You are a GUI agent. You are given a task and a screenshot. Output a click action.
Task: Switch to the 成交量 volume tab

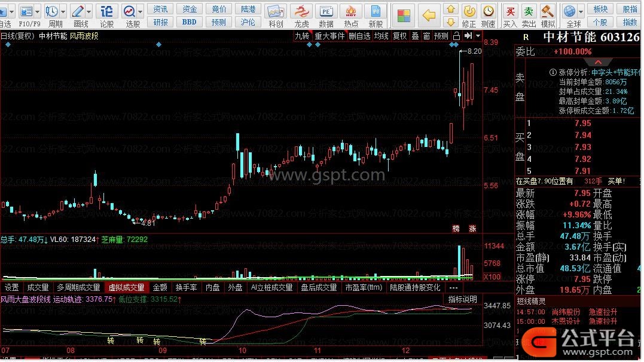point(38,288)
